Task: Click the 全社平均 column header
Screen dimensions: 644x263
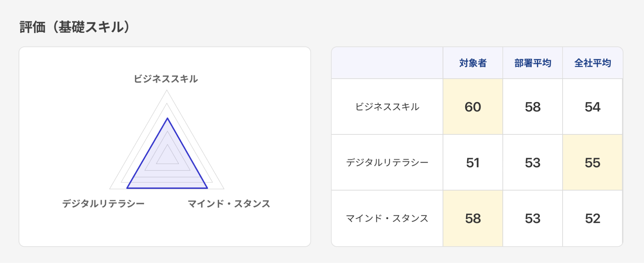Action: (592, 63)
